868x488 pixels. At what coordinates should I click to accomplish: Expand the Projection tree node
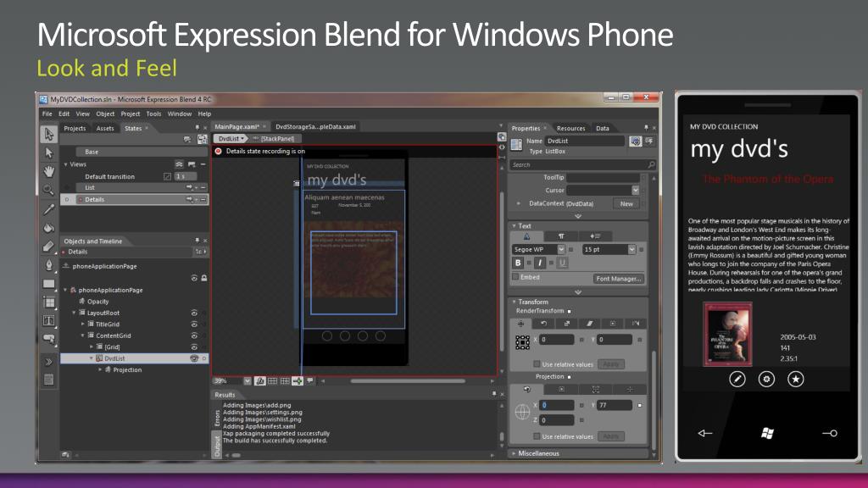coord(100,369)
